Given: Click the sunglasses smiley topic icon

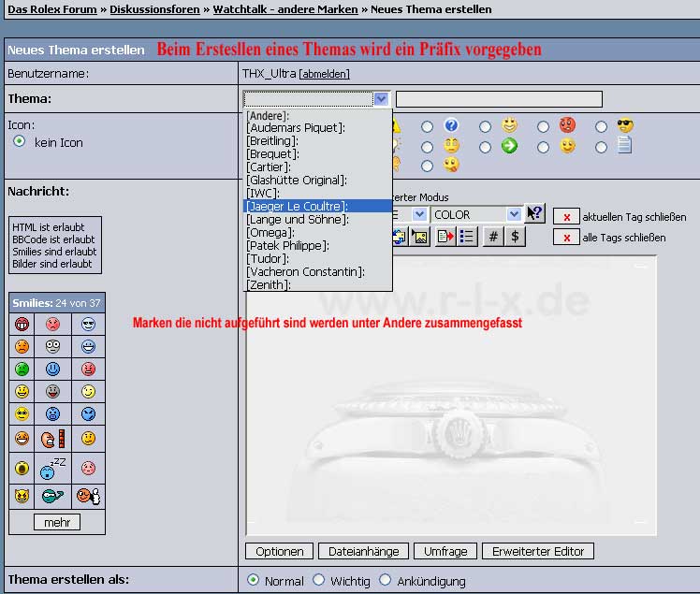Looking at the screenshot, I should click(625, 125).
